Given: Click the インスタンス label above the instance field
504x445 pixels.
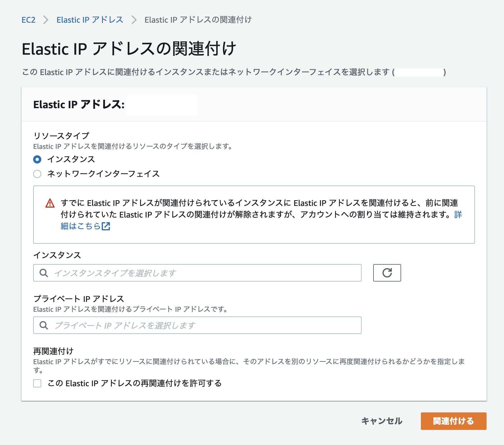Looking at the screenshot, I should coord(57,255).
